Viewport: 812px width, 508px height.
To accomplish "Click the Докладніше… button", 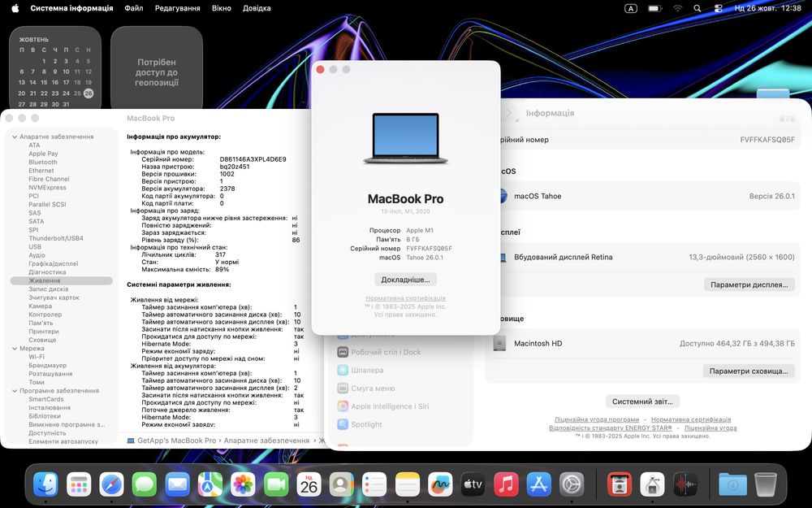I will 405,280.
